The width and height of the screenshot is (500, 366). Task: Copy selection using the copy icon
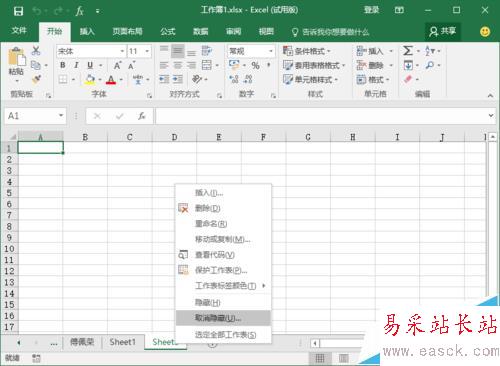point(36,65)
